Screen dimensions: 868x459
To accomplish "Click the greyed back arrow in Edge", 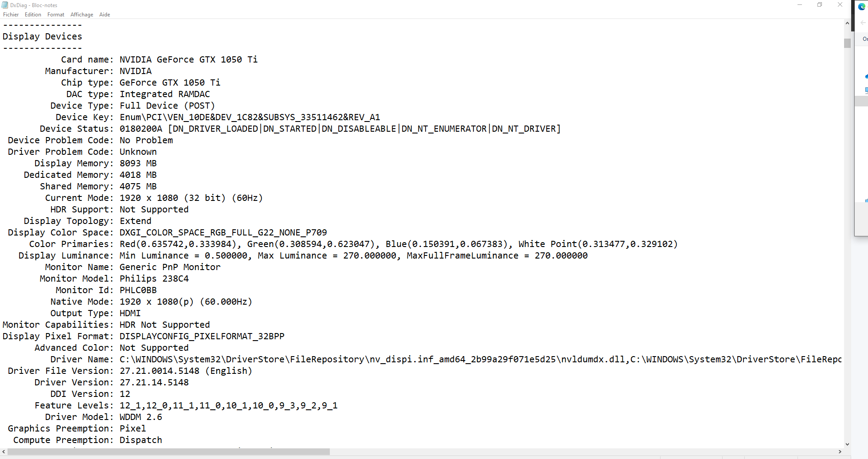I will click(x=863, y=23).
